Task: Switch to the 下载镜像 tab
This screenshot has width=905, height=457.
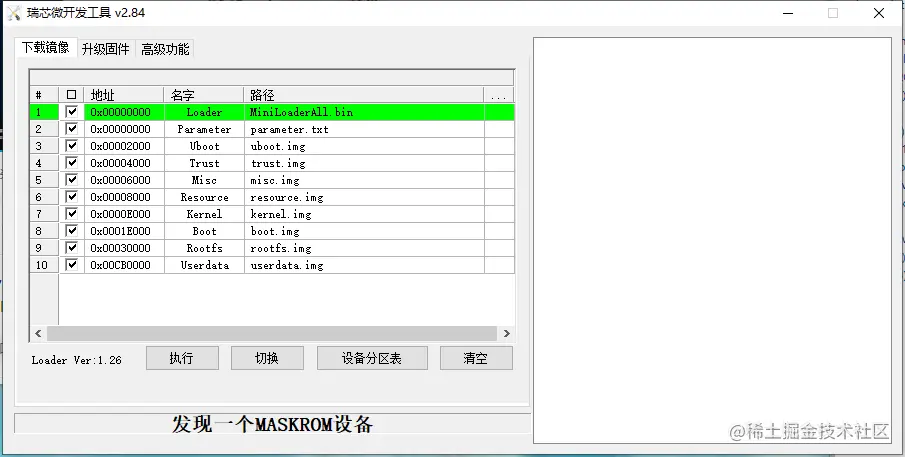Action: tap(46, 48)
